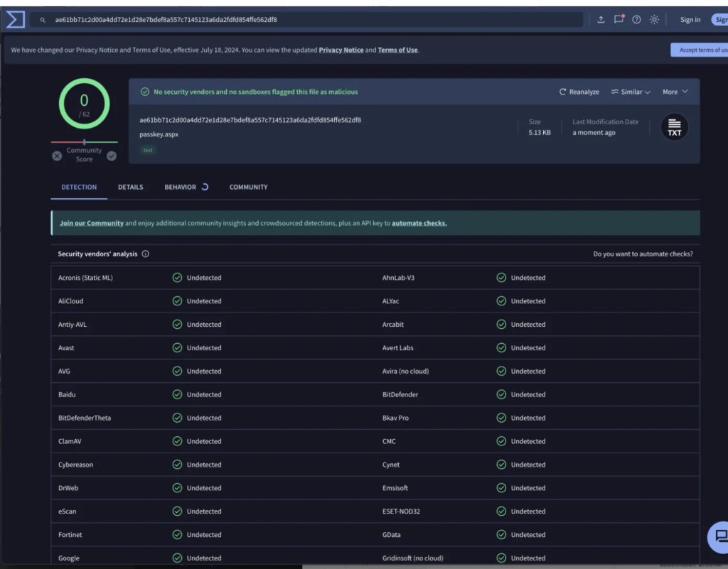The width and height of the screenshot is (728, 569).
Task: Click the Acronis (Static ML) undetected check icon
Action: 177,277
